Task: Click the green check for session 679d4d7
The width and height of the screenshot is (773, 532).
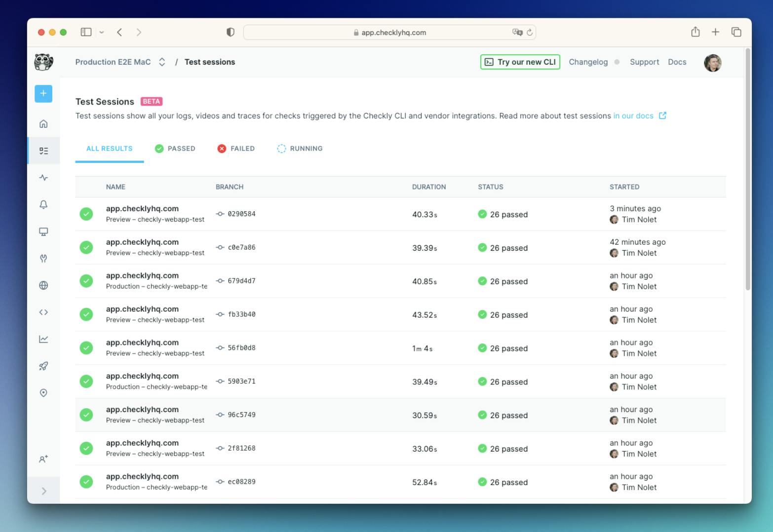Action: tap(86, 281)
